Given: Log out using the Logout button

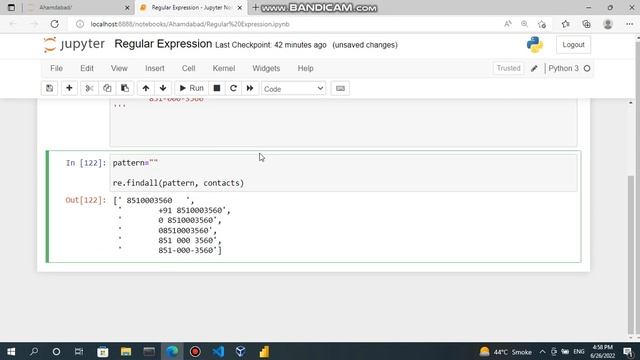Looking at the screenshot, I should pyautogui.click(x=573, y=45).
